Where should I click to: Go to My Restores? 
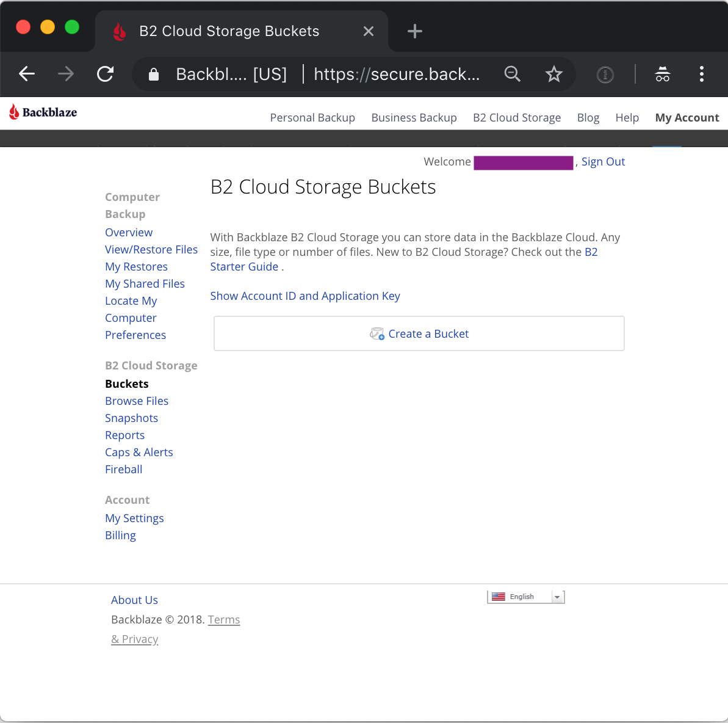[x=136, y=267]
